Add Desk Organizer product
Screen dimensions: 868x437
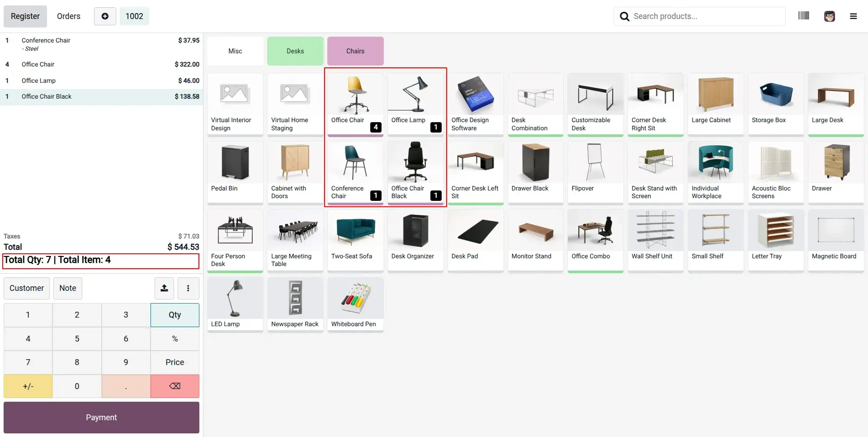pyautogui.click(x=415, y=241)
